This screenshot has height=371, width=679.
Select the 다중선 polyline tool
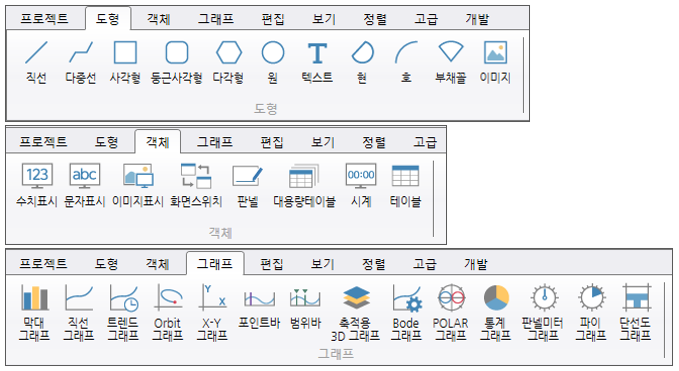click(x=81, y=62)
